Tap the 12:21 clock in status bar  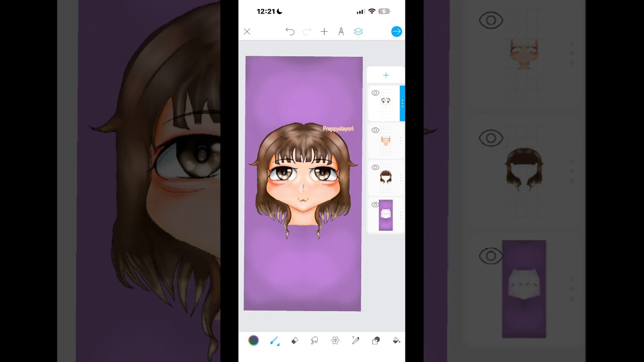(266, 11)
